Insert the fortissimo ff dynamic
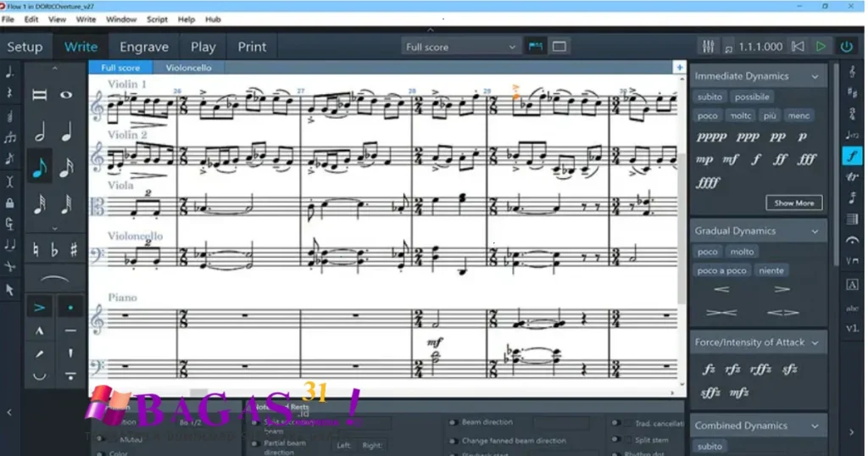 click(x=781, y=158)
